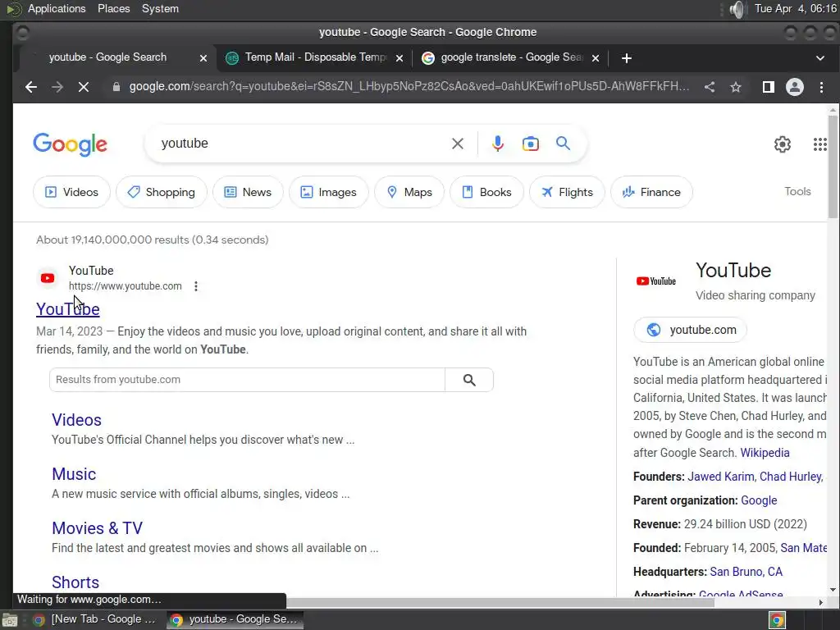
Task: Open the San Bruno, CA link
Action: pyautogui.click(x=746, y=572)
